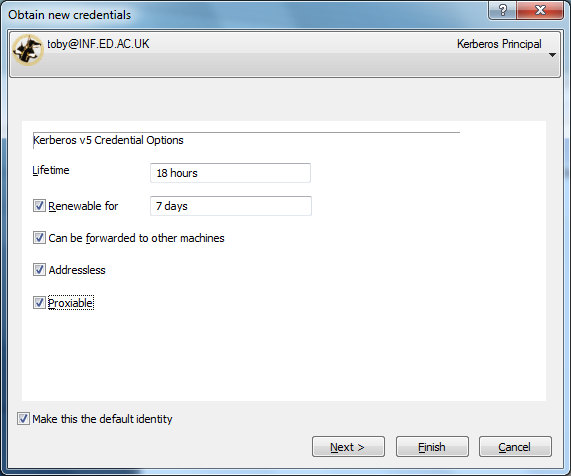Viewport: 571px width, 476px height.
Task: Uncheck Make this the default identity
Action: pos(23,419)
